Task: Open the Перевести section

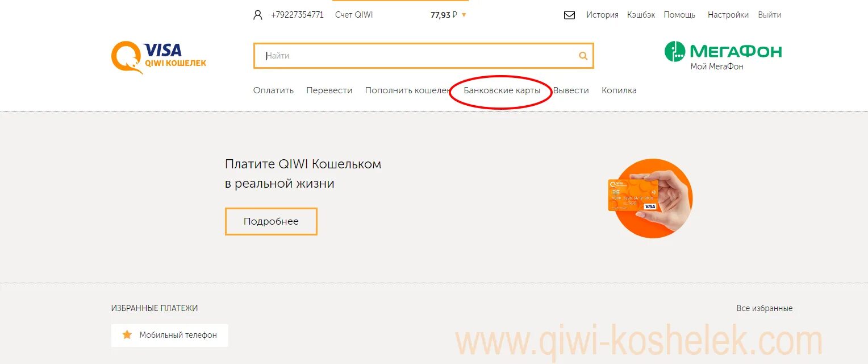Action: click(329, 90)
